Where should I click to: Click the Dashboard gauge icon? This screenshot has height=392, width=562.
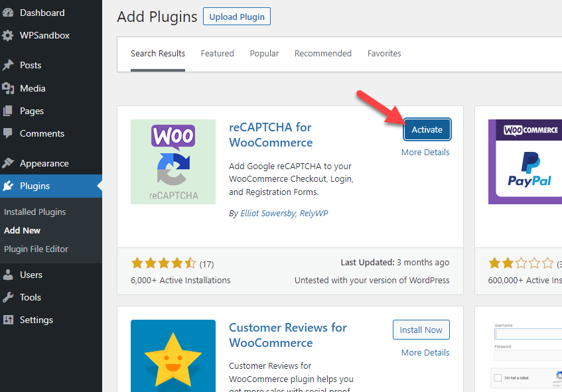(8, 13)
